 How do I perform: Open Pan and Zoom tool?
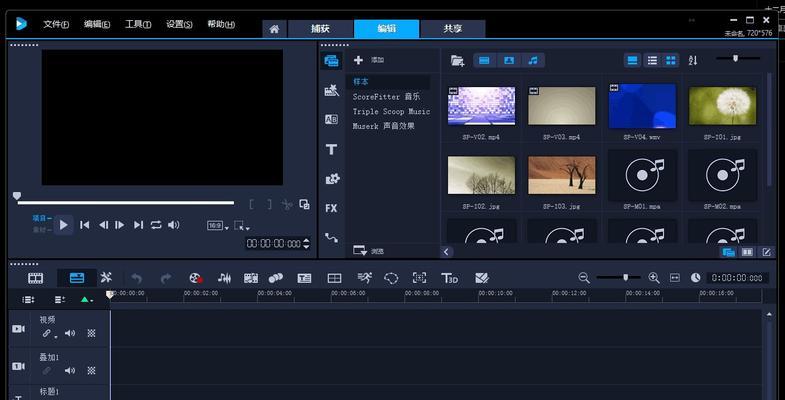click(x=419, y=278)
